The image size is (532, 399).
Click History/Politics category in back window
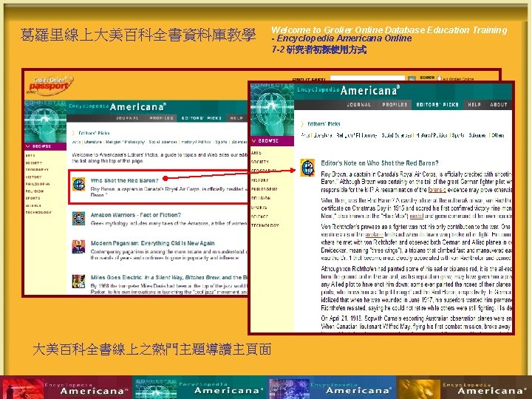[x=196, y=142]
